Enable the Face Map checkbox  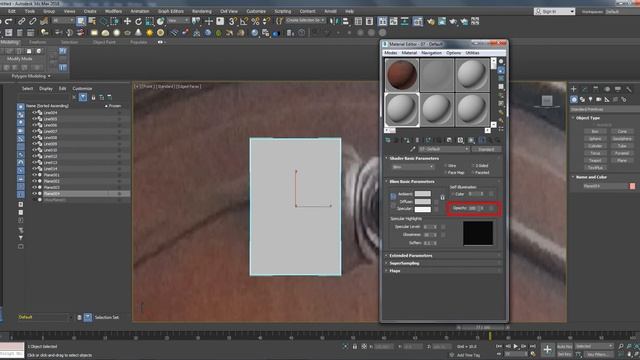click(x=446, y=173)
